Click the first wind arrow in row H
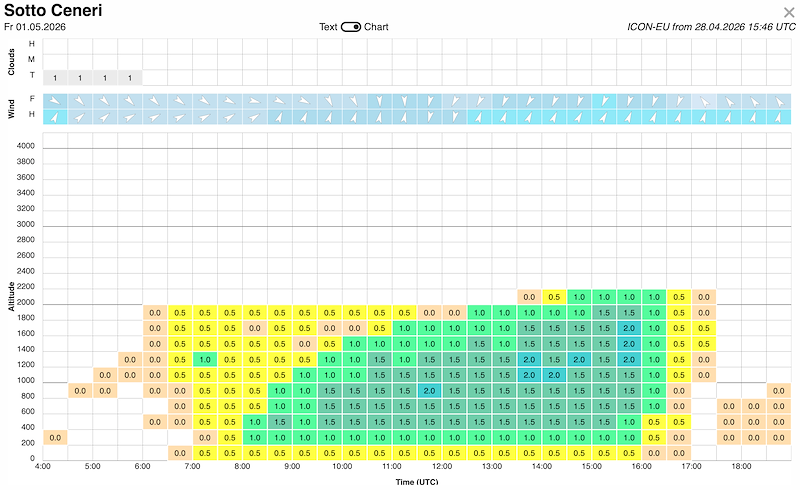 [x=55, y=117]
